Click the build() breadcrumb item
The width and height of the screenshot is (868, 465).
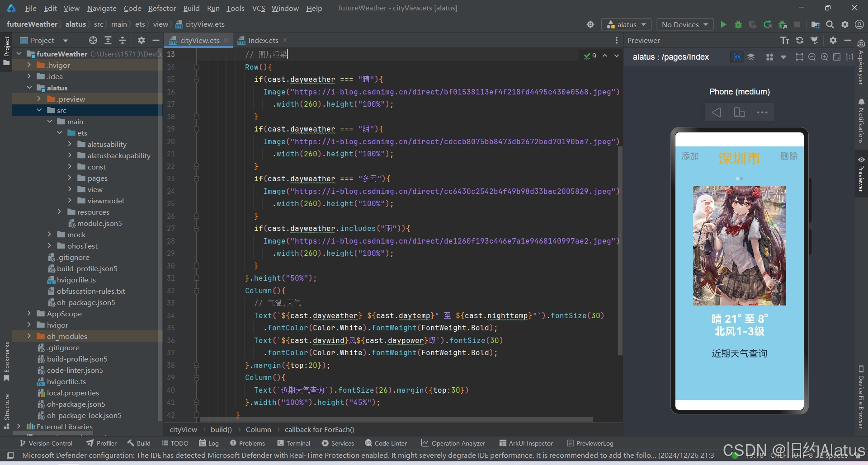[221, 429]
